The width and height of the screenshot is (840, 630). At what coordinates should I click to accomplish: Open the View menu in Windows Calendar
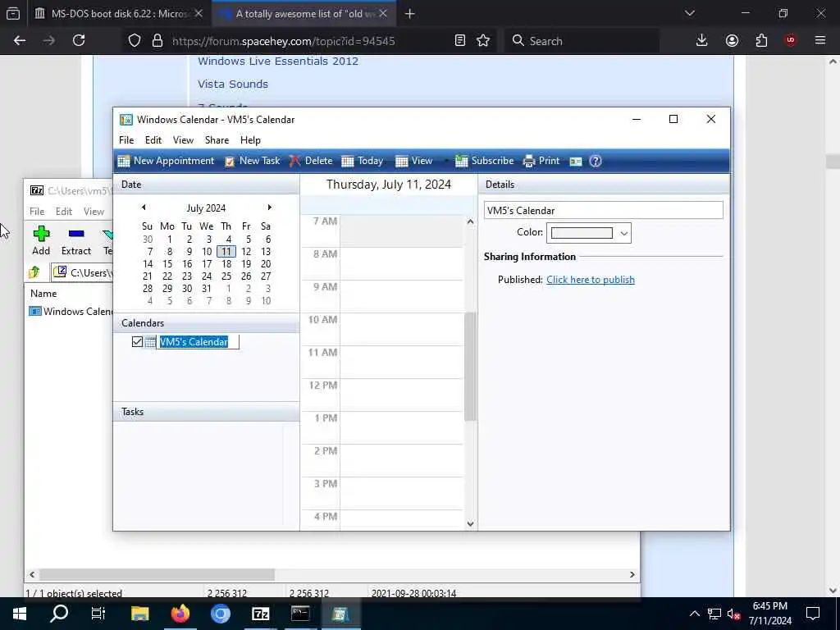coord(183,139)
